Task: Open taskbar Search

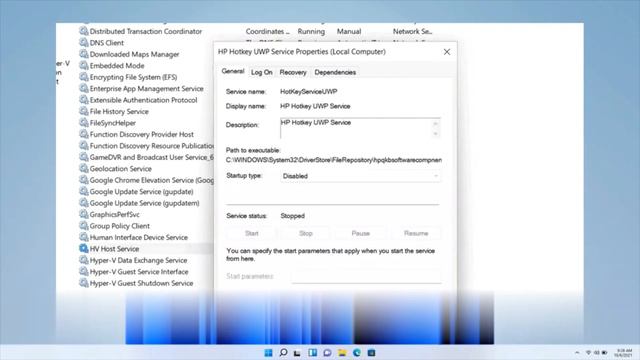Action: [x=283, y=353]
